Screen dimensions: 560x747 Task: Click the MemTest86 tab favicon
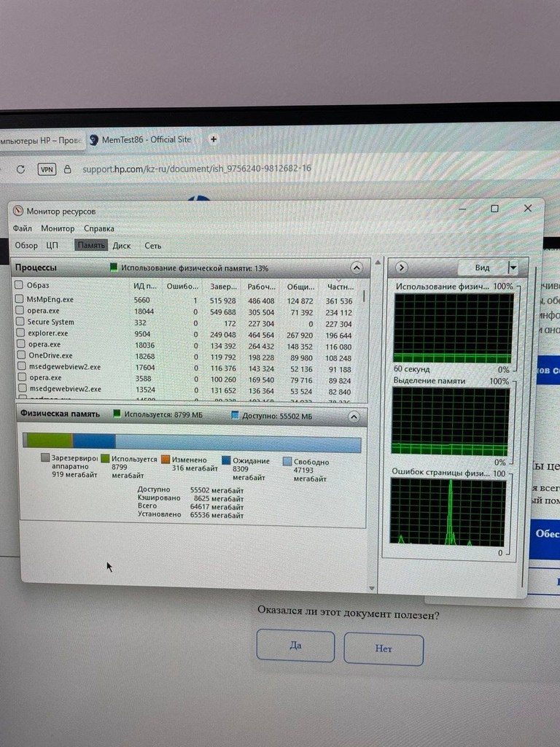[94, 140]
